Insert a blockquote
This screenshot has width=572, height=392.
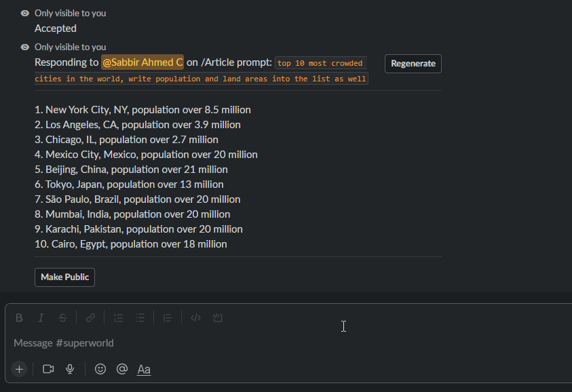pos(168,317)
